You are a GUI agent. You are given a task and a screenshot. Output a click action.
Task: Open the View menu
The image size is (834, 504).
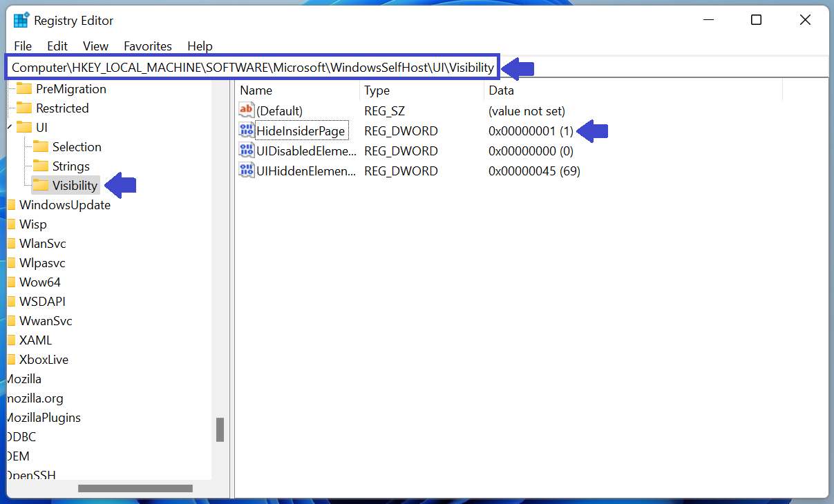coord(95,46)
